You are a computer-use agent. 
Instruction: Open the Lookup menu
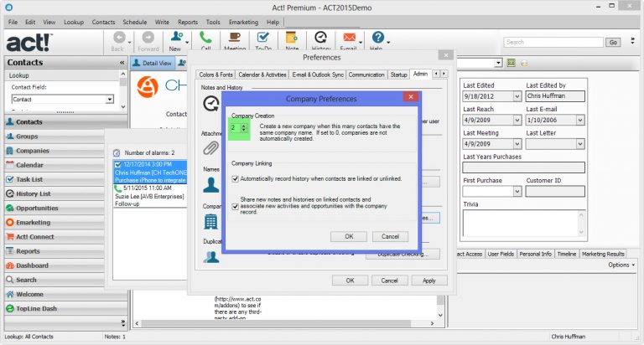point(74,22)
